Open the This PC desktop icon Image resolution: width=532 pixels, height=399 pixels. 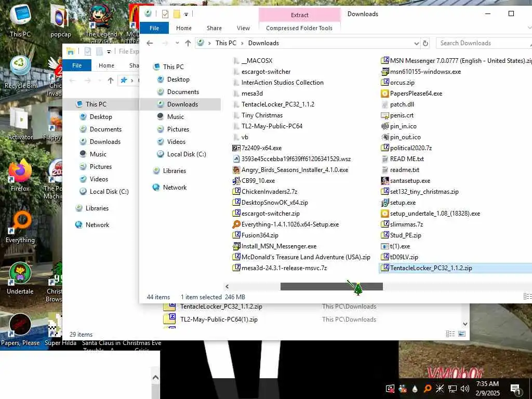point(20,21)
